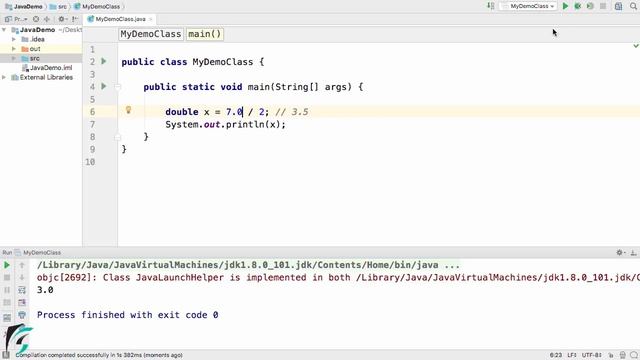The image size is (640, 360).
Task: Expand the out folder
Action: click(x=14, y=49)
